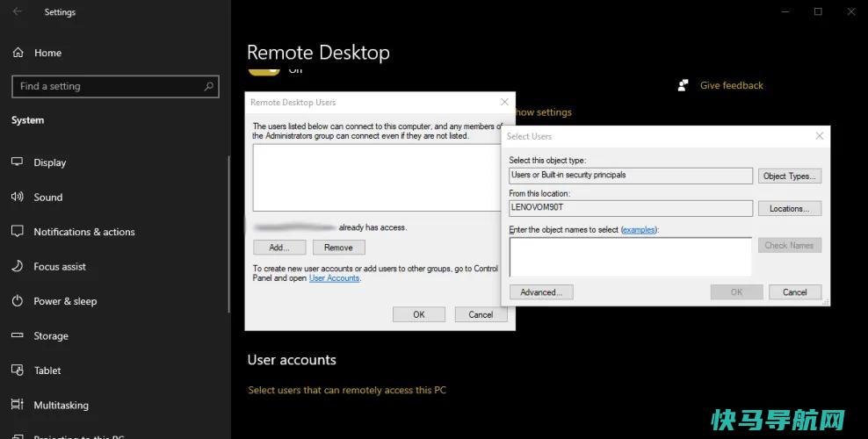Click Check Names button
Screen dimensions: 868x439
click(x=790, y=245)
